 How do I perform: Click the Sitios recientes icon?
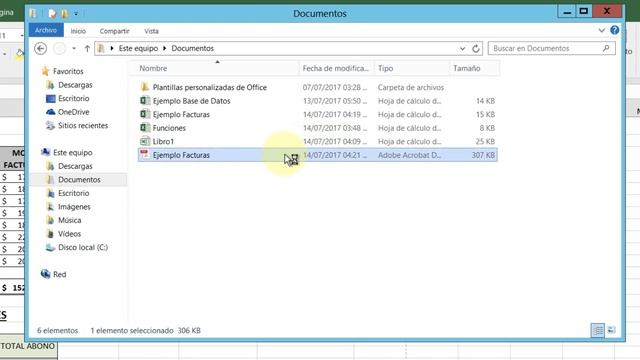pos(50,125)
